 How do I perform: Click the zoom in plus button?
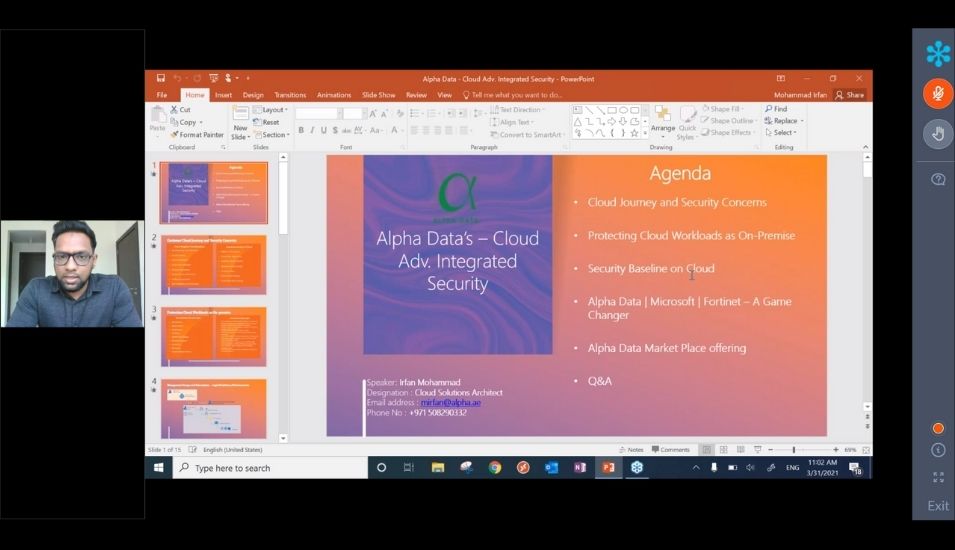[x=836, y=450]
